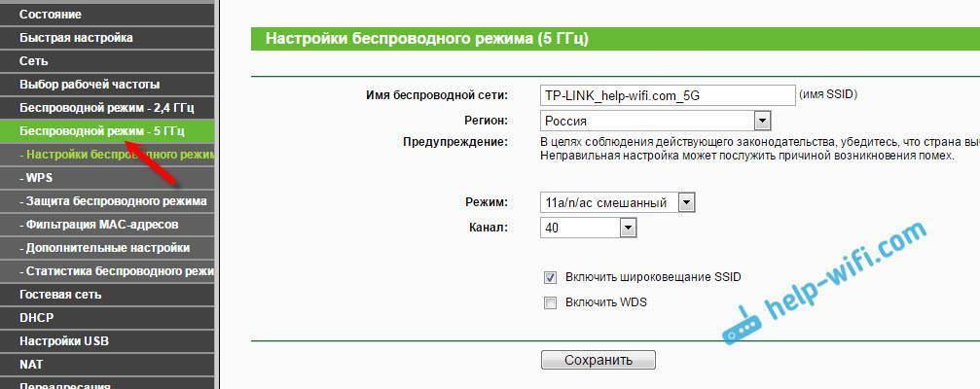980x389 pixels.
Task: Go to the Сеть section
Action: pyautogui.click(x=34, y=60)
